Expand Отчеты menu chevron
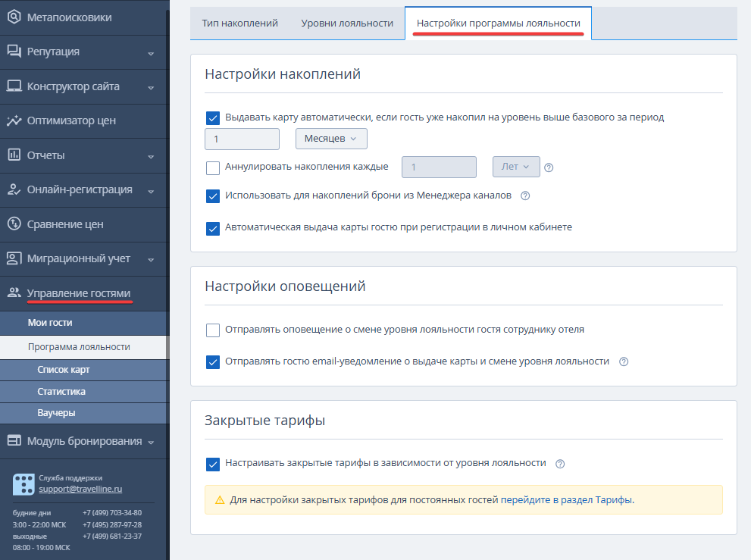Screen dimensions: 751x560 151,157
